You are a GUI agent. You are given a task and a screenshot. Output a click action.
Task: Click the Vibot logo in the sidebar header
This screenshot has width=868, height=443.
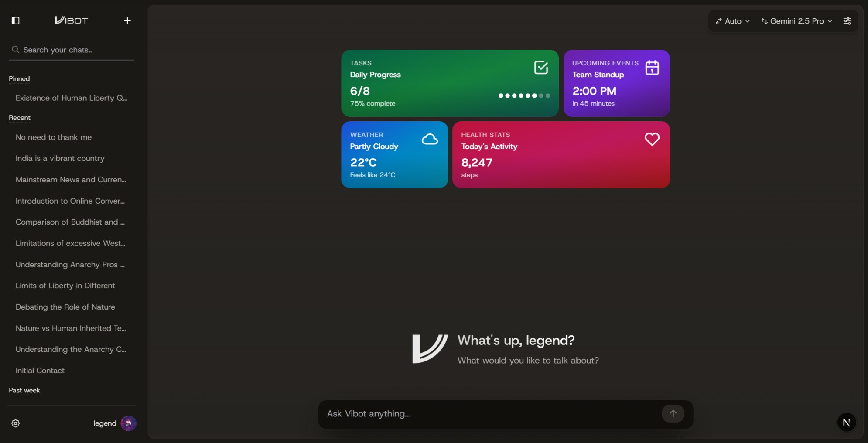coord(71,20)
